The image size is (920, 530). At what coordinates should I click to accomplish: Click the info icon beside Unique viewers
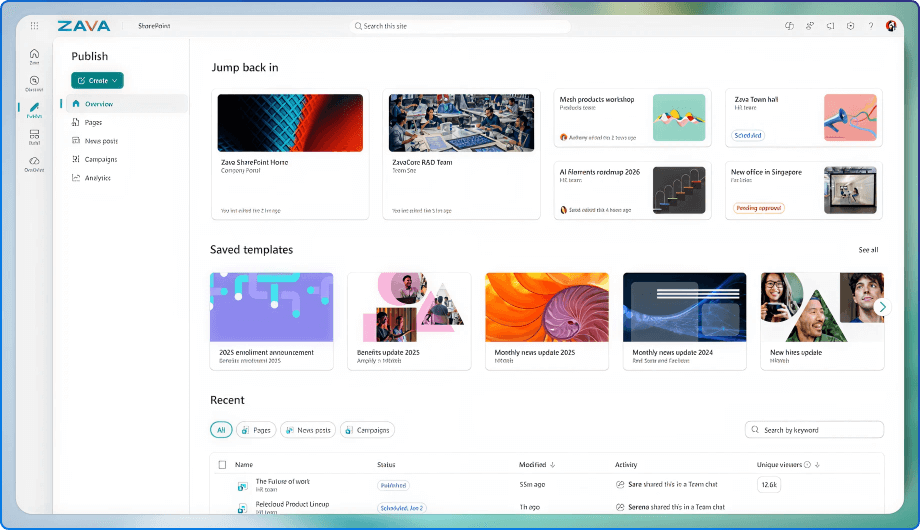click(807, 464)
